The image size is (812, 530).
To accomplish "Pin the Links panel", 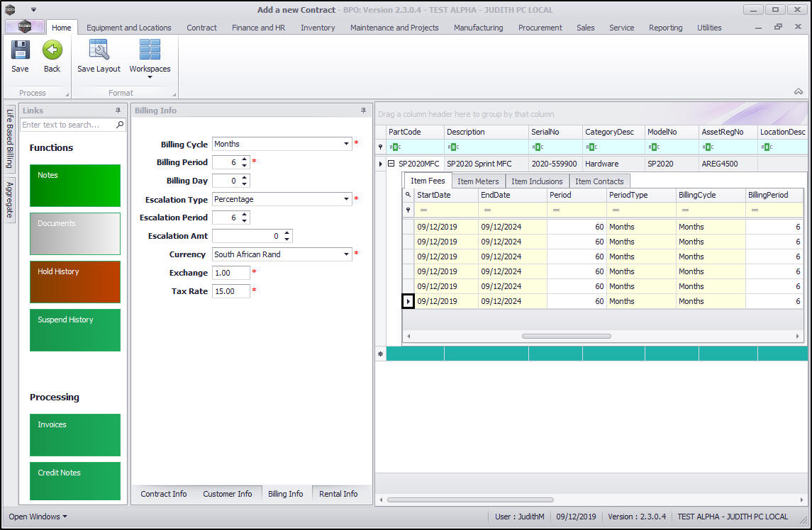I will coord(118,111).
